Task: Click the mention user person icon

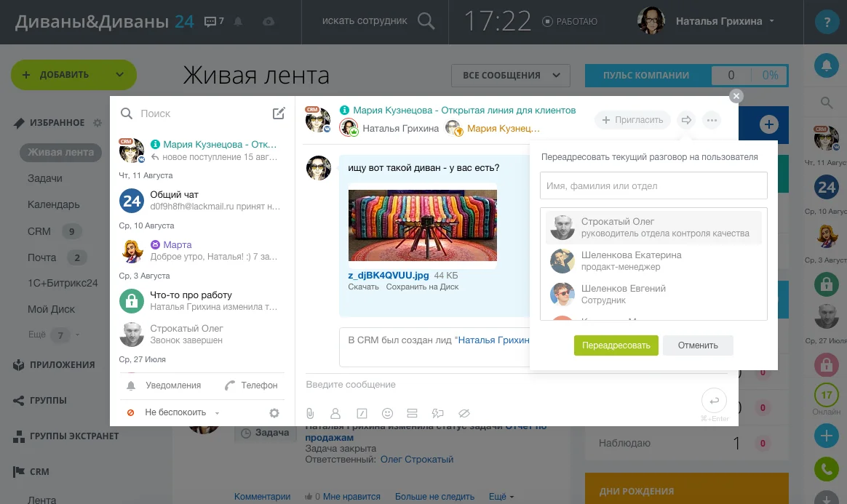Action: click(x=335, y=413)
